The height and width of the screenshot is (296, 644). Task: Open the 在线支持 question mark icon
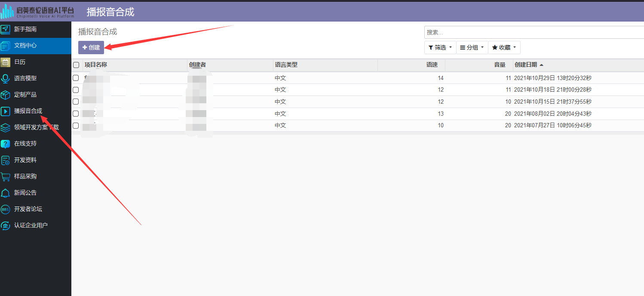tap(6, 143)
